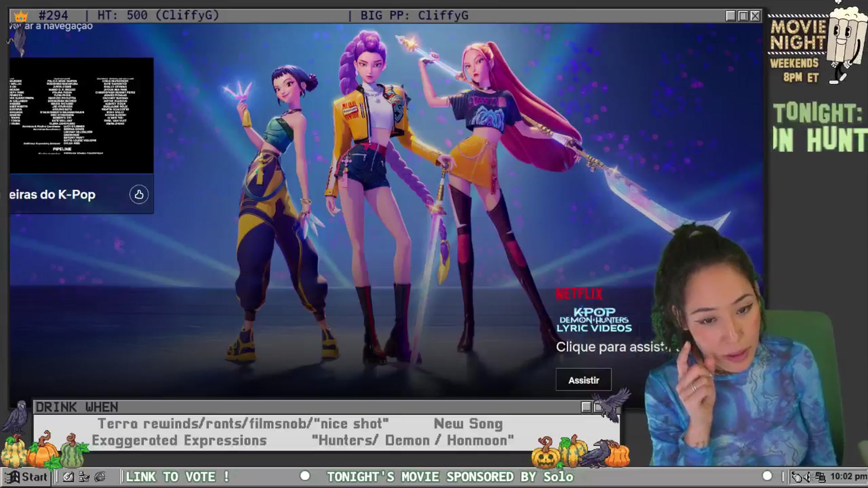Image resolution: width=868 pixels, height=488 pixels.
Task: Open Internet Explorer from quick launch
Action: click(100, 477)
